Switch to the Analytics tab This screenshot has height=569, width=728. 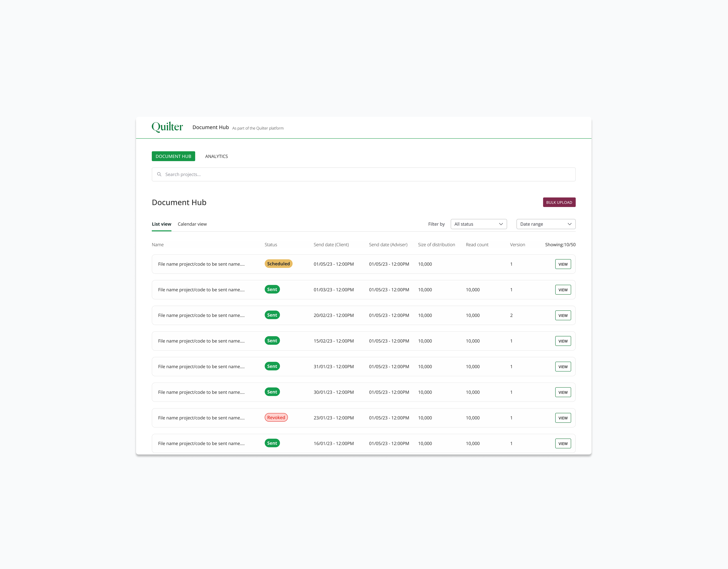[216, 156]
